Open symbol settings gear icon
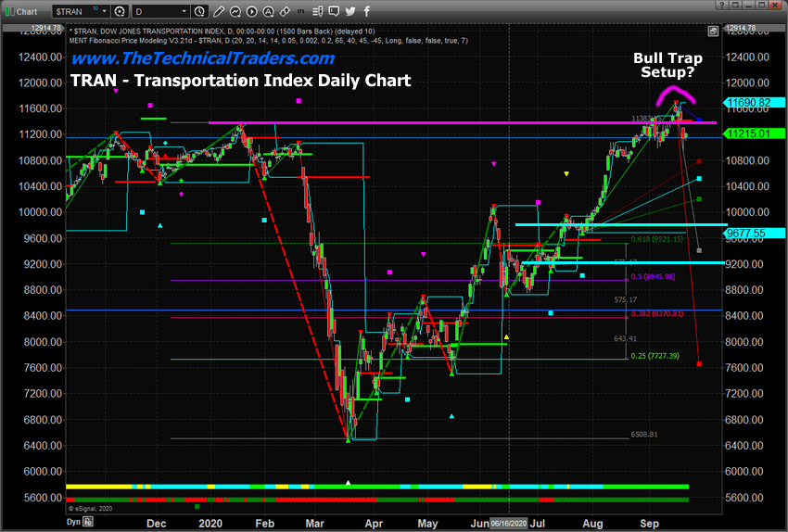This screenshot has height=532, width=788. tap(120, 11)
